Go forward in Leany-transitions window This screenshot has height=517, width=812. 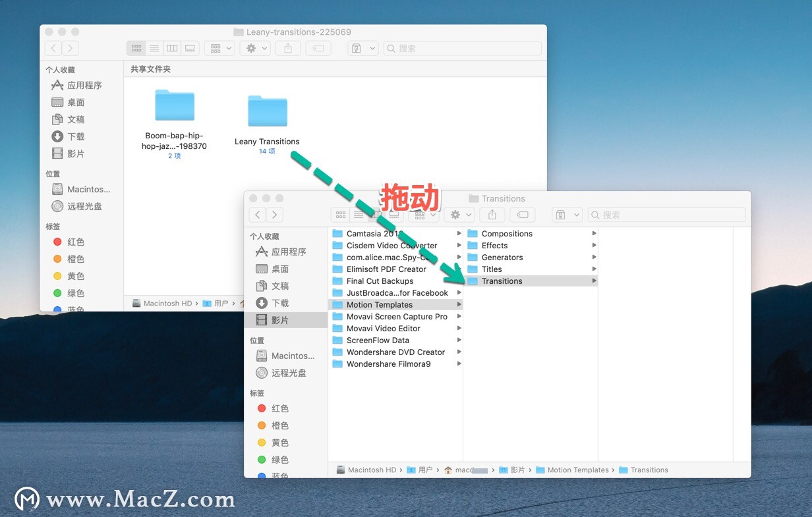click(x=71, y=48)
